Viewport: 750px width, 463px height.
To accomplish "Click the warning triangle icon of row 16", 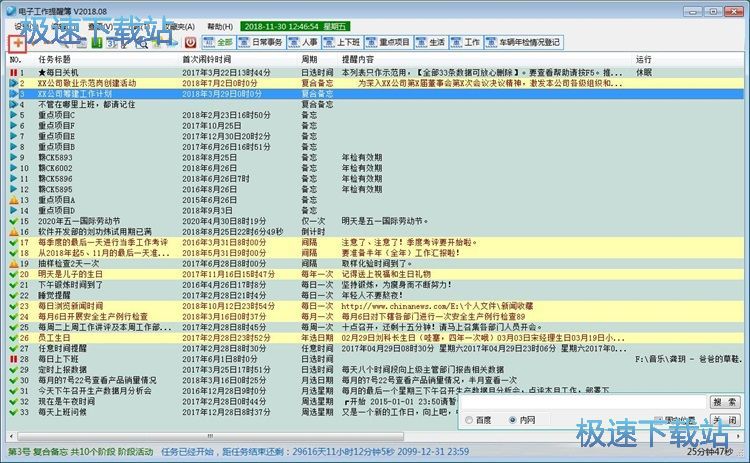I will point(13,232).
